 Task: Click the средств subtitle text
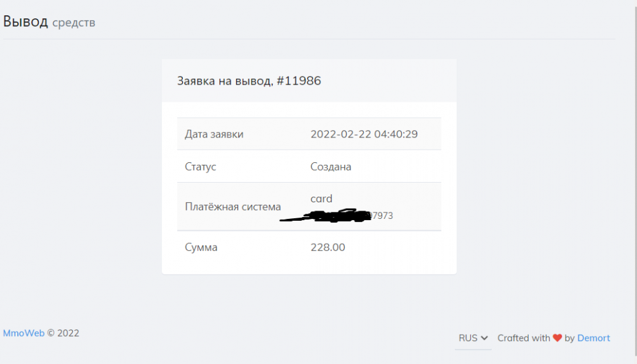[x=74, y=23]
